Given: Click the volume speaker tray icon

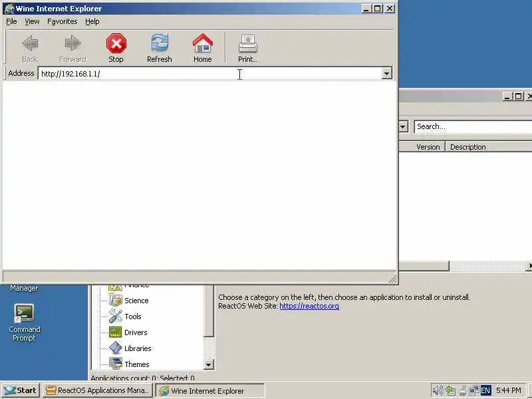Looking at the screenshot, I should click(438, 390).
